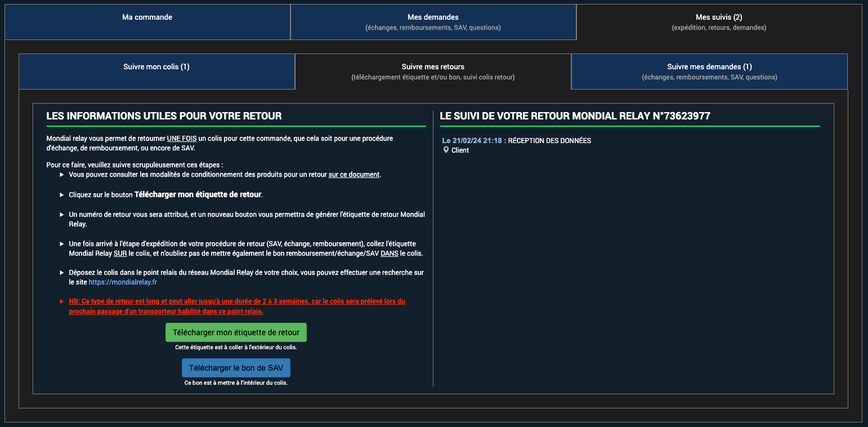Click the bold 'Télécharger mon étiquette de retour' instruction text
Screen dimensions: 868x427
pos(198,194)
